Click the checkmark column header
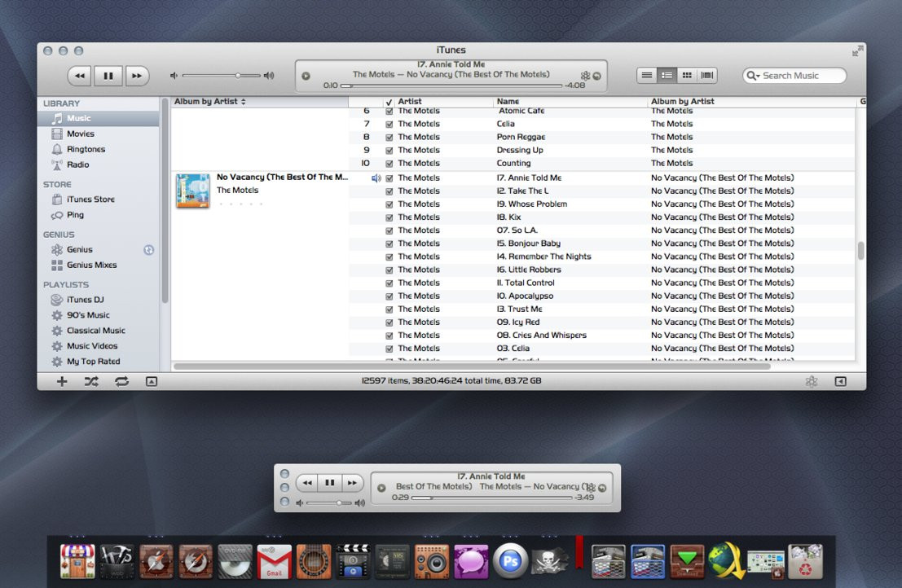The image size is (902, 588). [389, 102]
